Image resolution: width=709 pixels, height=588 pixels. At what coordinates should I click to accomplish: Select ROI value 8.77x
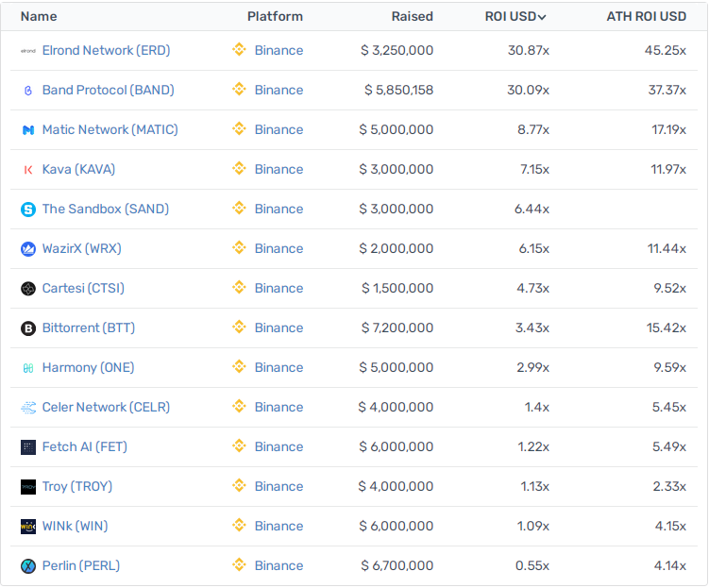click(x=533, y=130)
